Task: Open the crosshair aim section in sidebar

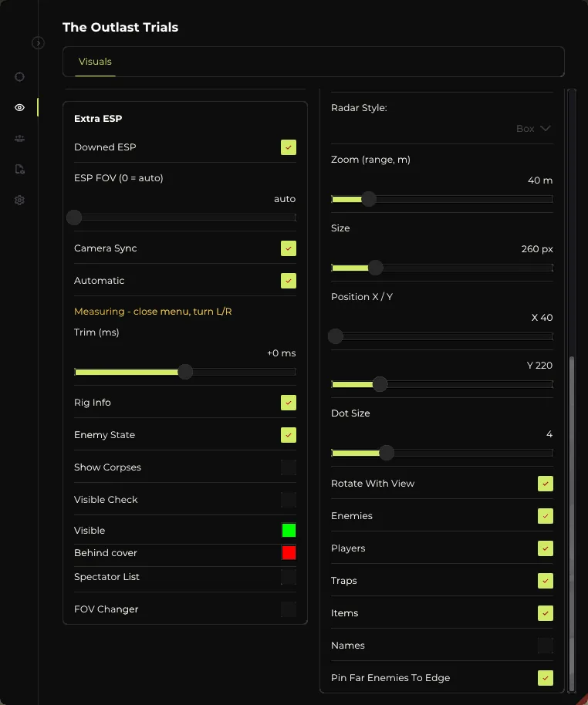Action: tap(19, 77)
